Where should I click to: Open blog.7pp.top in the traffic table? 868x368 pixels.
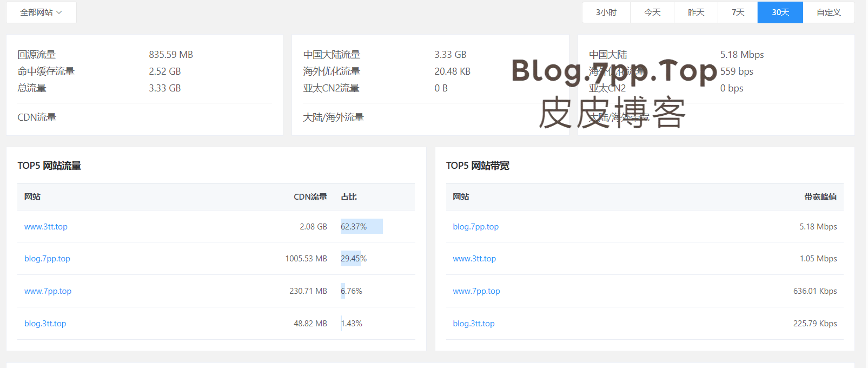coord(47,259)
